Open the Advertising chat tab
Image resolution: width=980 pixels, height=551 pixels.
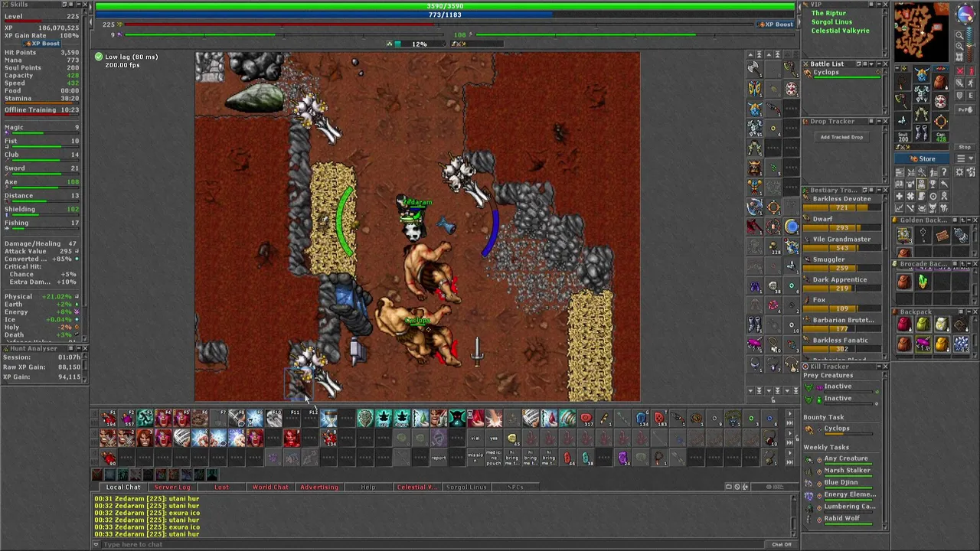click(x=319, y=487)
